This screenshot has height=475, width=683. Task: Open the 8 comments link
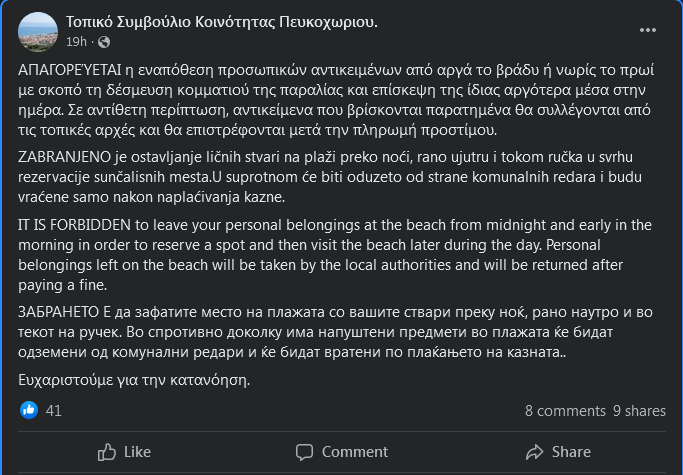point(564,410)
